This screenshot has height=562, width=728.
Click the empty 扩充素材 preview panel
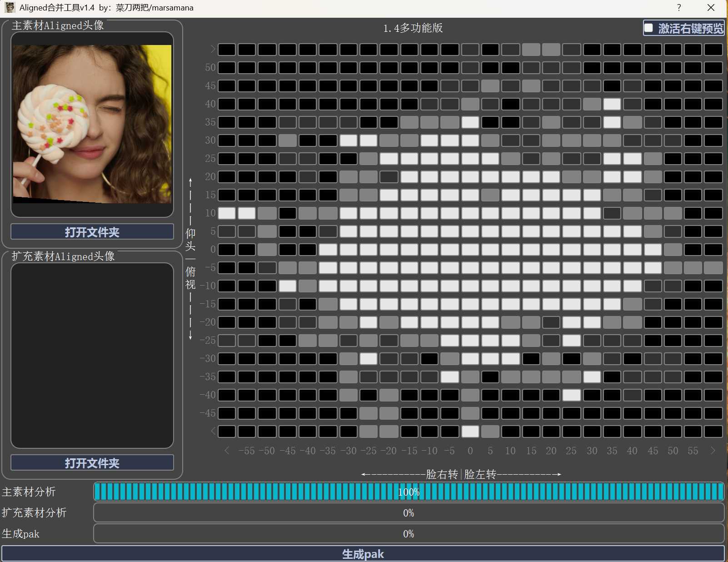pyautogui.click(x=92, y=355)
